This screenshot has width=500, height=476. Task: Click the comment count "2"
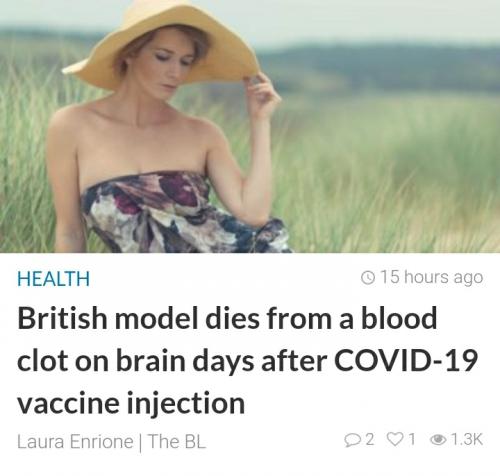369,440
